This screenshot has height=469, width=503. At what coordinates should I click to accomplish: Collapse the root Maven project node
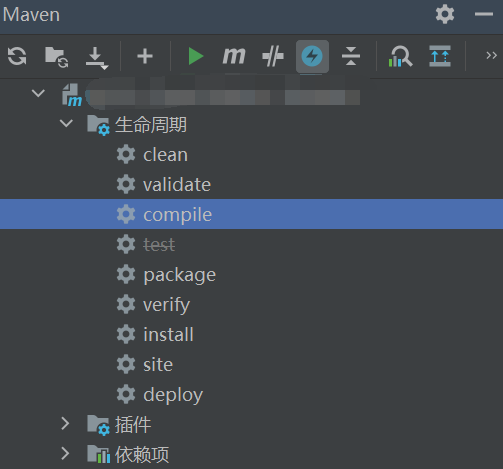(38, 93)
